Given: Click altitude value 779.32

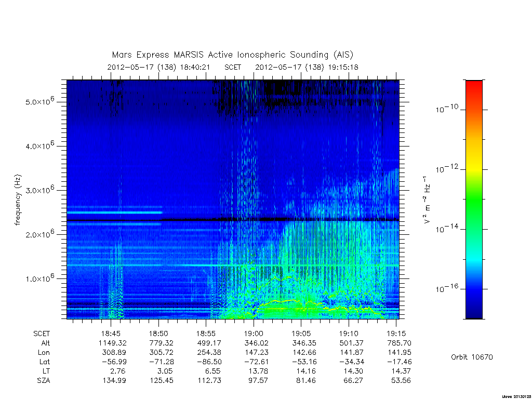Looking at the screenshot, I should click(x=162, y=343).
